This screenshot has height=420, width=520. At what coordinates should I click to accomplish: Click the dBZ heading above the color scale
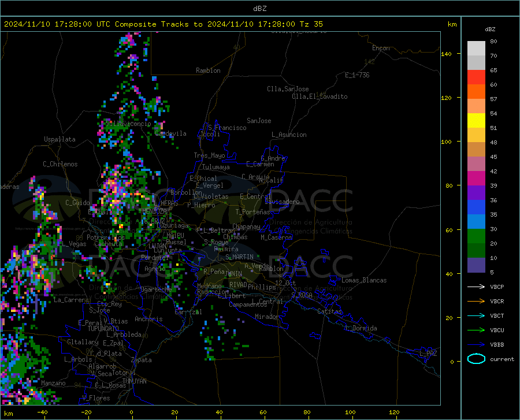click(490, 29)
